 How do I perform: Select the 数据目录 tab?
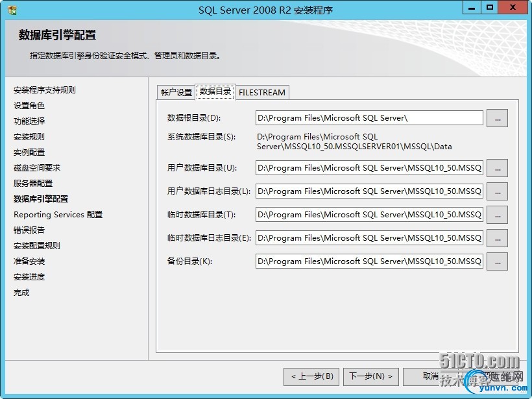[x=215, y=91]
